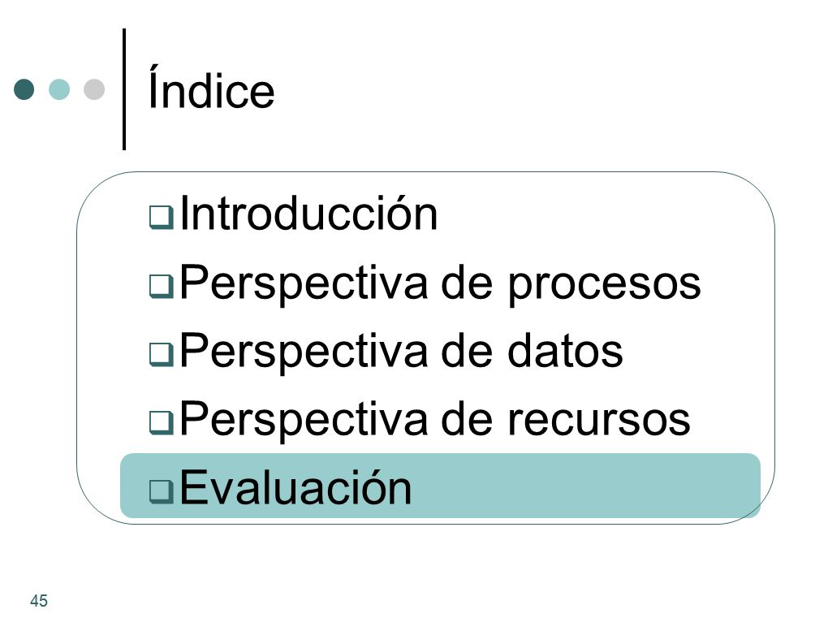Screen dimensions: 828x644
Task: Click the light teal dot in header
Action: click(x=59, y=89)
